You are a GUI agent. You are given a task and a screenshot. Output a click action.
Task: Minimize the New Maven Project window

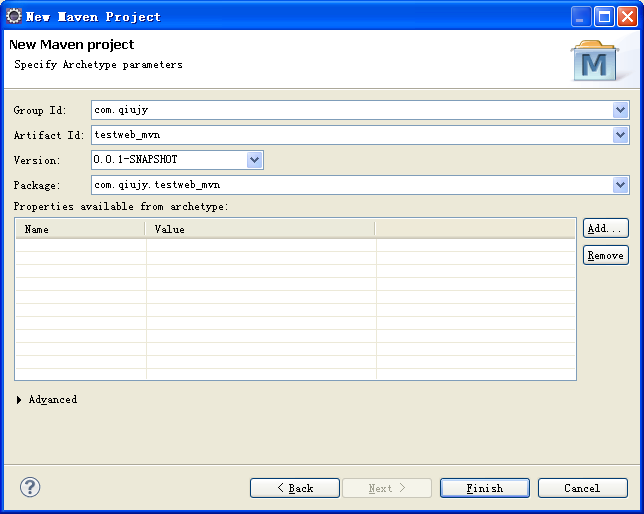581,17
